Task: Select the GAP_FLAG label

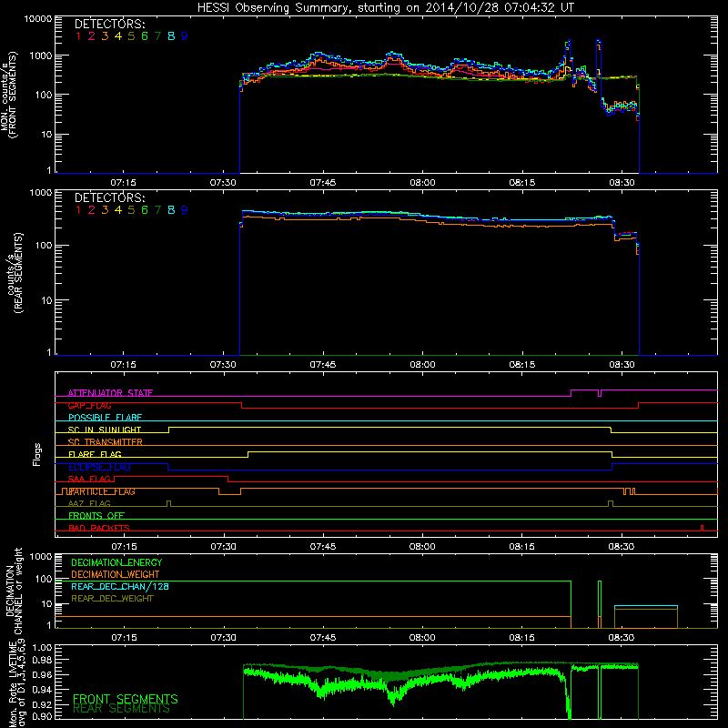Action: tap(89, 405)
